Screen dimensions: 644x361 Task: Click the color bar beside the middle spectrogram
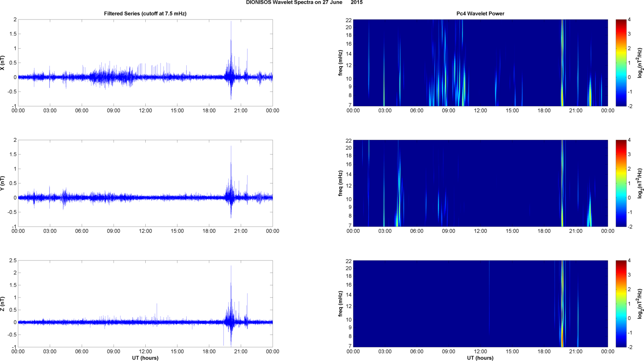click(621, 183)
